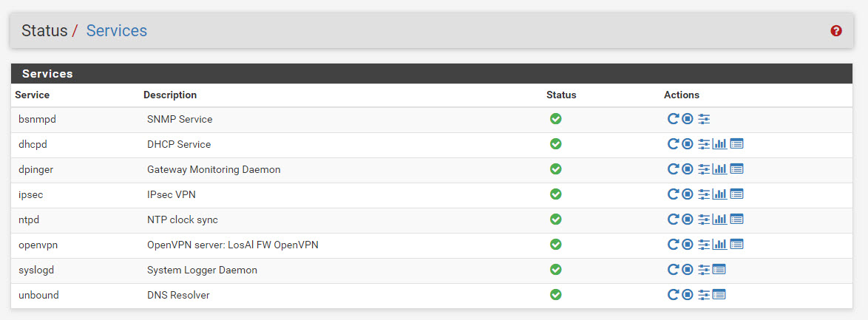Stop the syslogd service

(x=688, y=270)
